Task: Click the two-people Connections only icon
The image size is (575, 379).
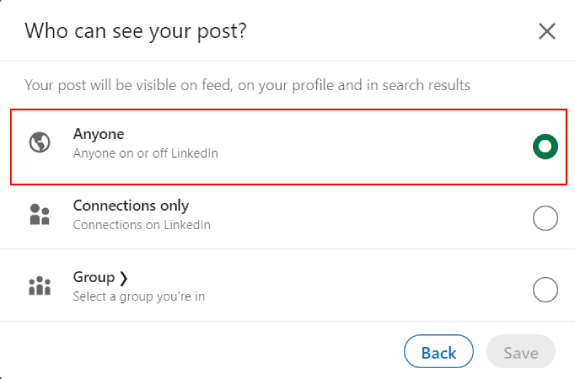Action: point(40,214)
